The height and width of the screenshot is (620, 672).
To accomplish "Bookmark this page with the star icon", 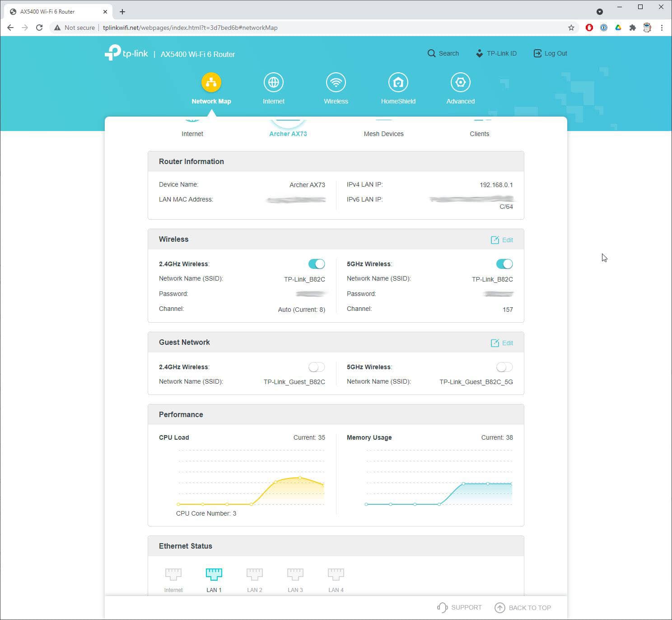I will 571,28.
